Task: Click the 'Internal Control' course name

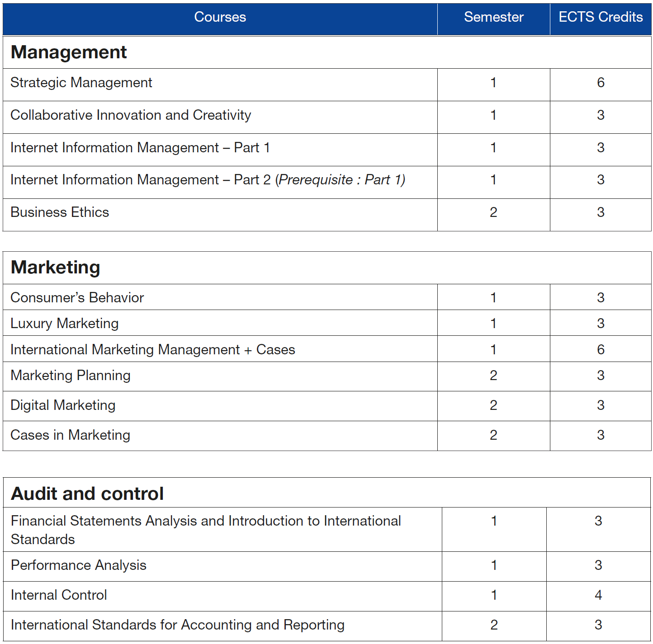Action: [x=59, y=595]
